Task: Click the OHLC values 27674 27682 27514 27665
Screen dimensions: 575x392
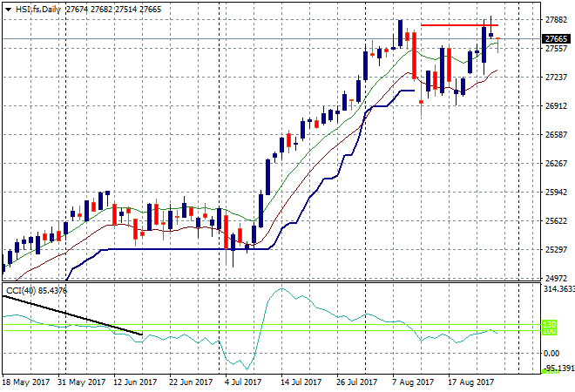Action: 113,10
